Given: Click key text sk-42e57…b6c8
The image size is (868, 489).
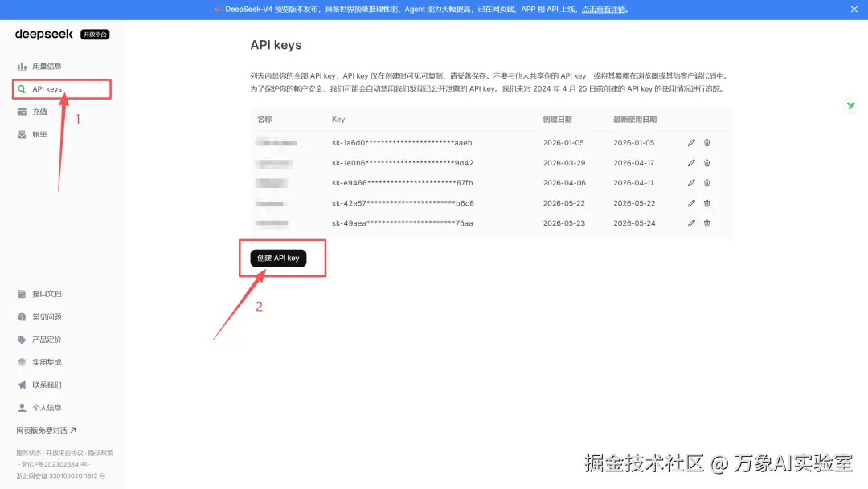Looking at the screenshot, I should pos(403,204).
